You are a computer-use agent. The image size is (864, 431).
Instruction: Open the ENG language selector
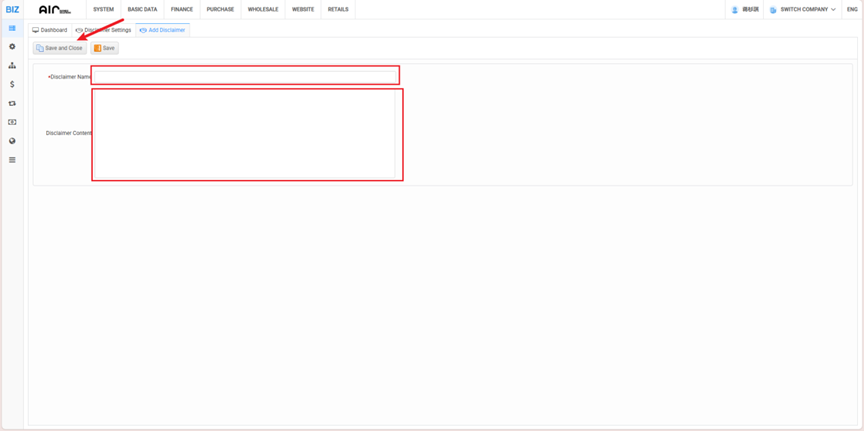point(852,10)
